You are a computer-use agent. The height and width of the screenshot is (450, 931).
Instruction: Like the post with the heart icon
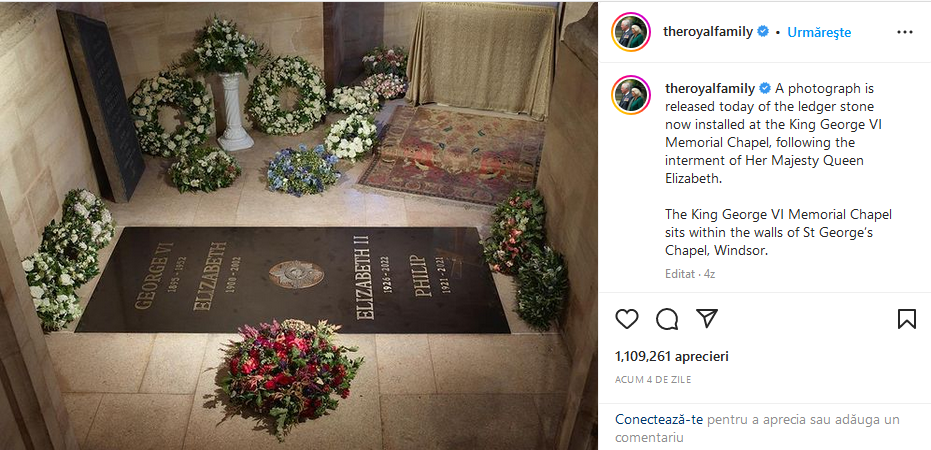click(x=626, y=319)
